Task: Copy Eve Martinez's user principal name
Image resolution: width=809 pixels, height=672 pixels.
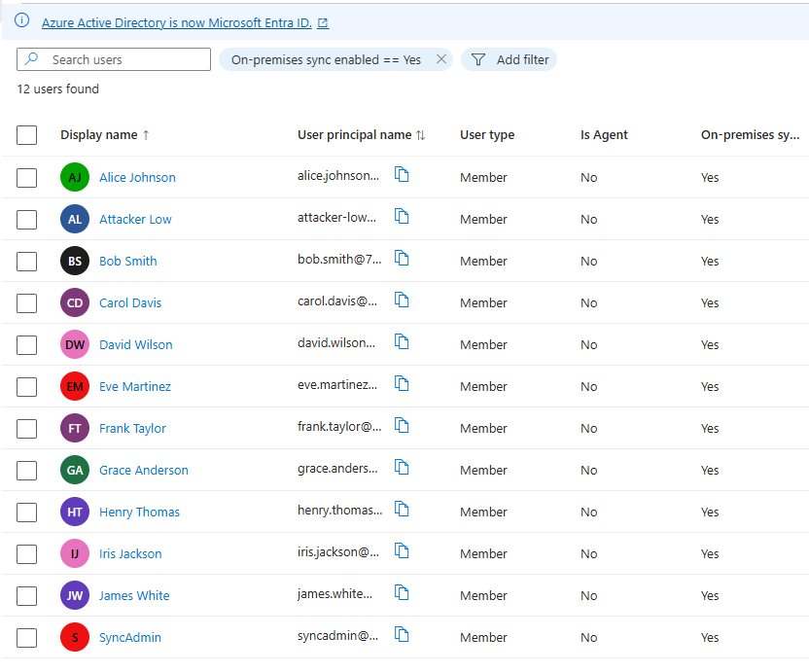Action: [x=402, y=383]
